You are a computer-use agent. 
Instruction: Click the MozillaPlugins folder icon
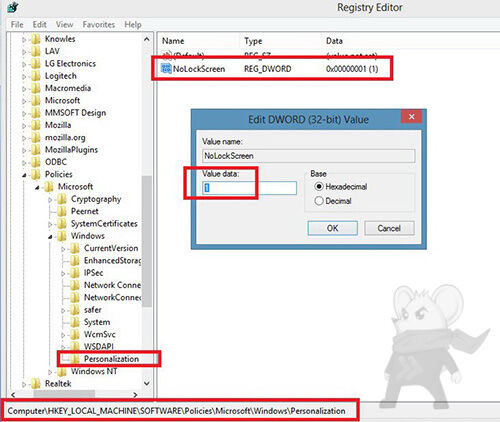[x=36, y=150]
